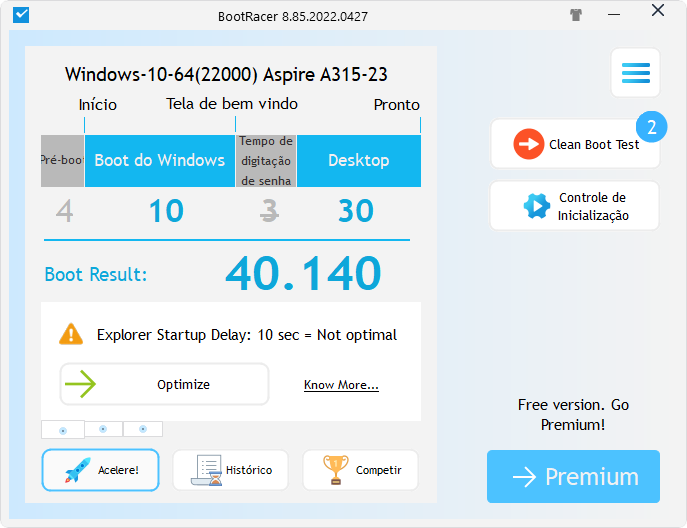This screenshot has width=687, height=528.
Task: Click the 'Pronto' marker label
Action: pos(397,105)
